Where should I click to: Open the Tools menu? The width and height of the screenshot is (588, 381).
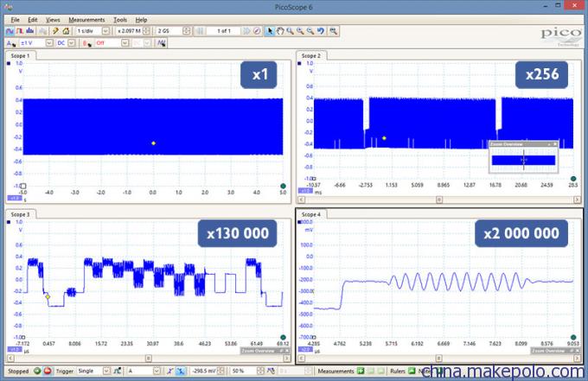point(120,20)
